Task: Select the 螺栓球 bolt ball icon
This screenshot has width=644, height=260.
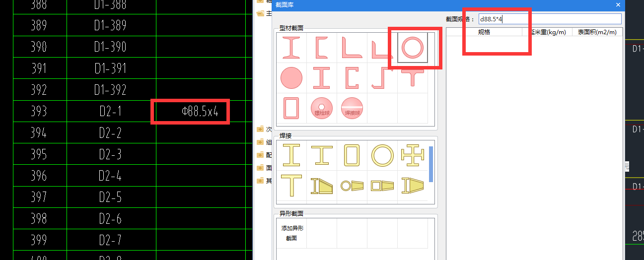Action: pos(322,108)
